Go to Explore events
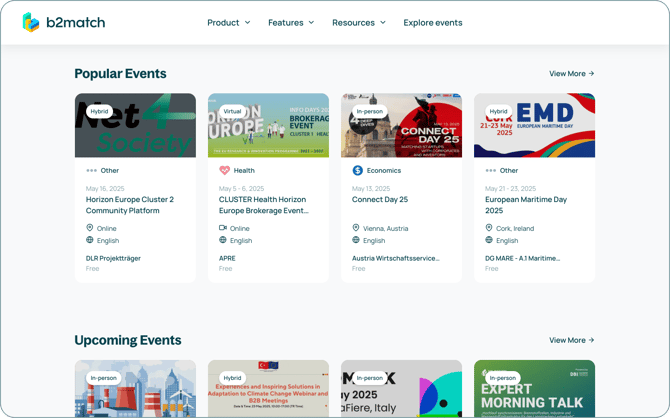The height and width of the screenshot is (418, 670). click(x=433, y=23)
